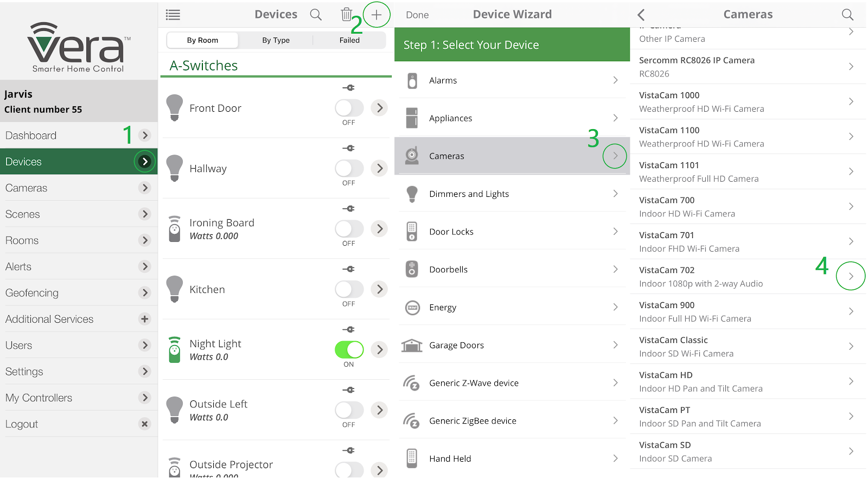Select VistaCam HD camera row
This screenshot has width=868, height=479.
[x=748, y=381]
